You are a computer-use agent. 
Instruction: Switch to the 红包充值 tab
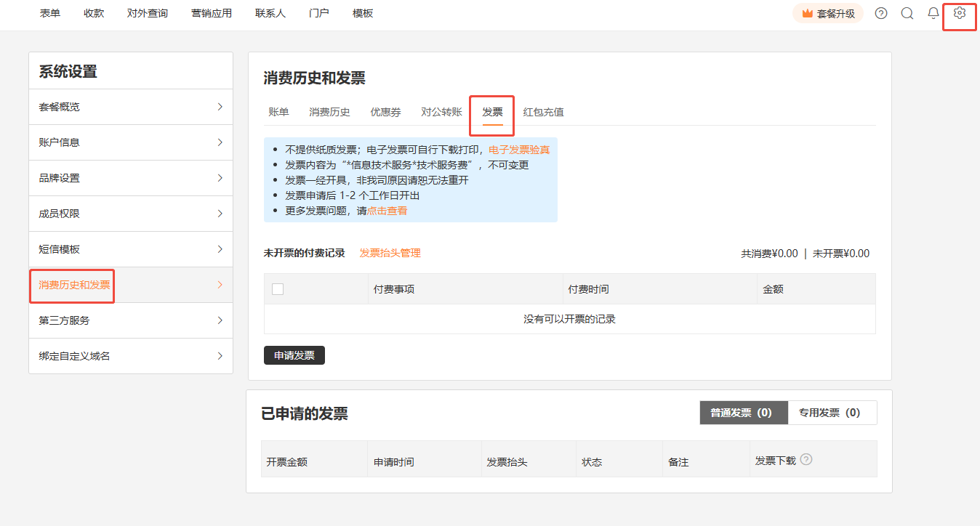[544, 112]
